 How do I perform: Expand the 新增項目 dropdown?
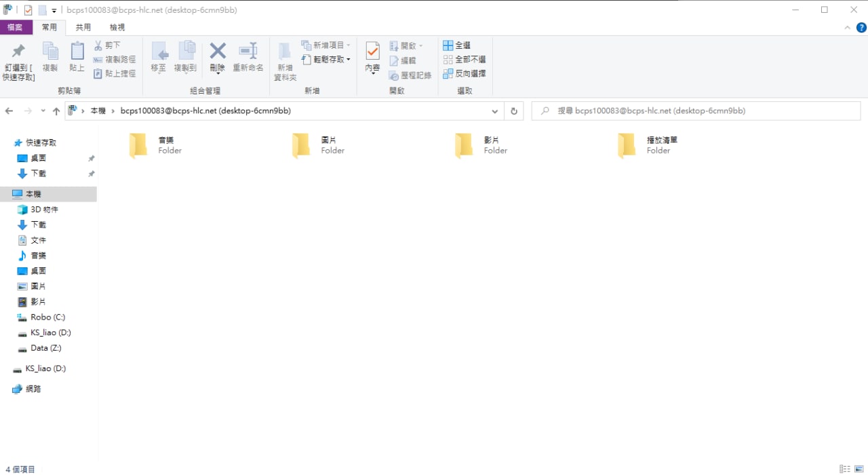point(326,45)
